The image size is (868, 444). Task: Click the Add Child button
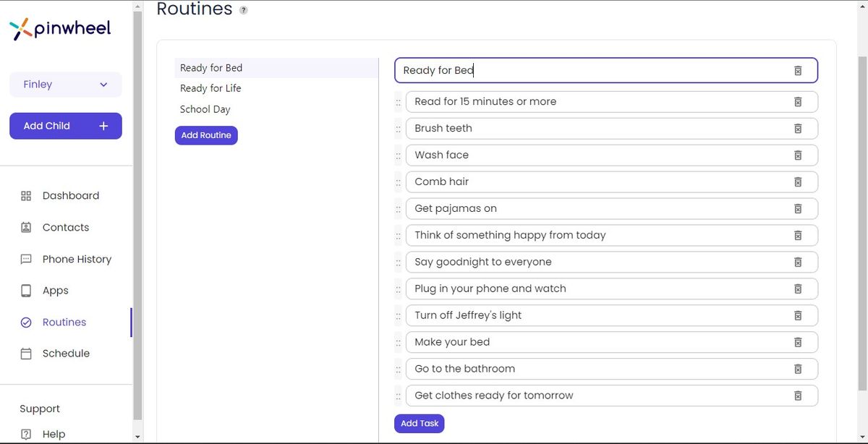click(x=66, y=126)
